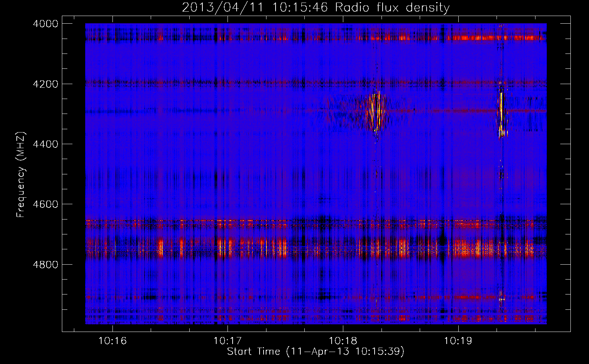Select the 4200 frequency axis label
589x364 pixels.
pyautogui.click(x=46, y=84)
